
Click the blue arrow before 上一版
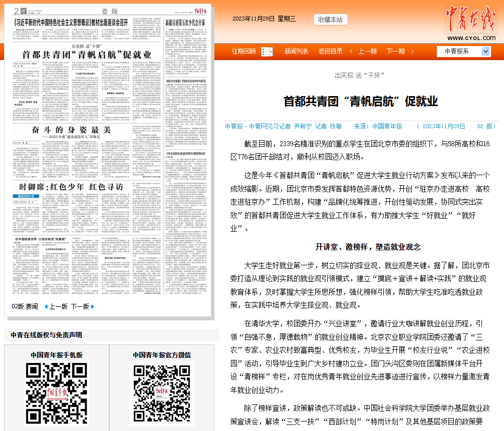46,306
